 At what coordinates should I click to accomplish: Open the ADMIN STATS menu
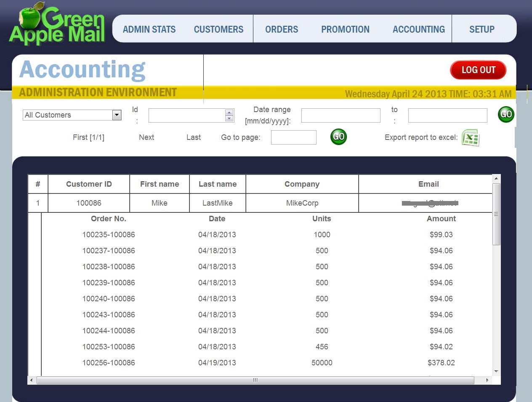pyautogui.click(x=149, y=29)
